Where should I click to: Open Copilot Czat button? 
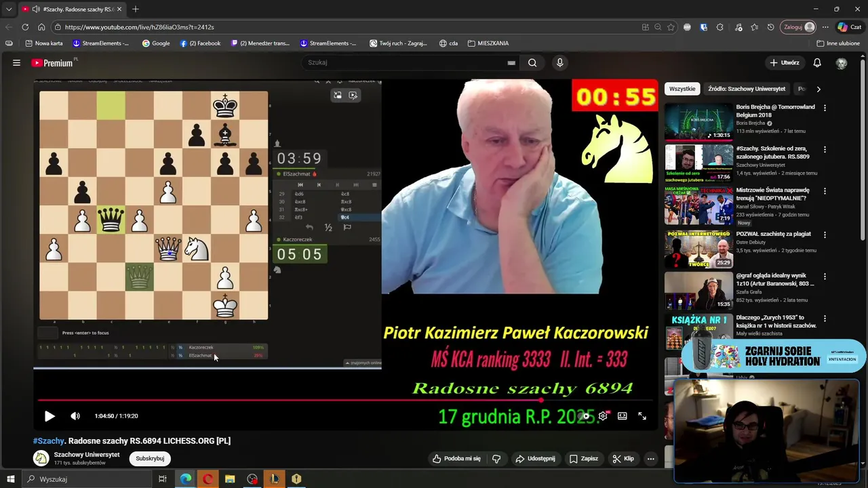tap(850, 27)
